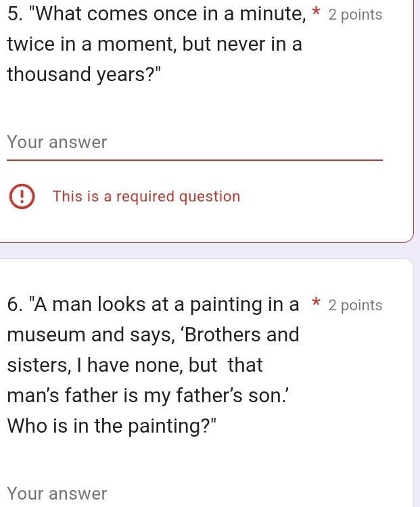Focus the question 5 answer field
The height and width of the screenshot is (507, 420).
tap(194, 143)
